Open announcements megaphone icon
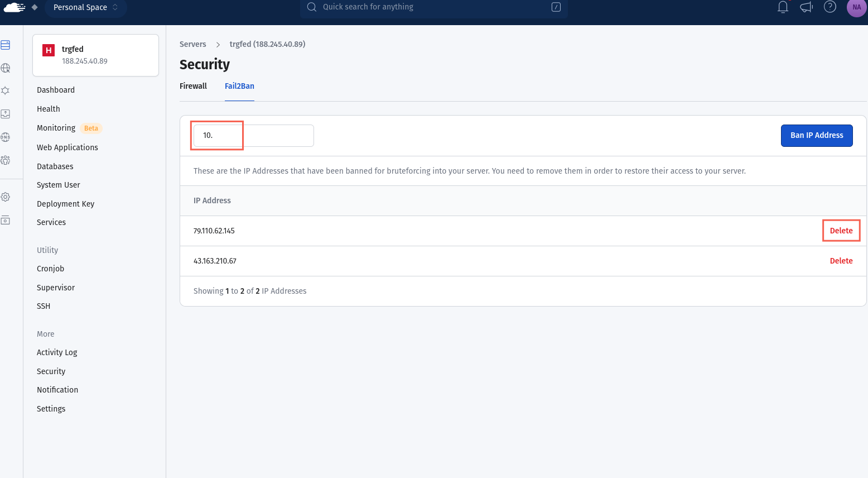The image size is (868, 478). click(x=806, y=7)
